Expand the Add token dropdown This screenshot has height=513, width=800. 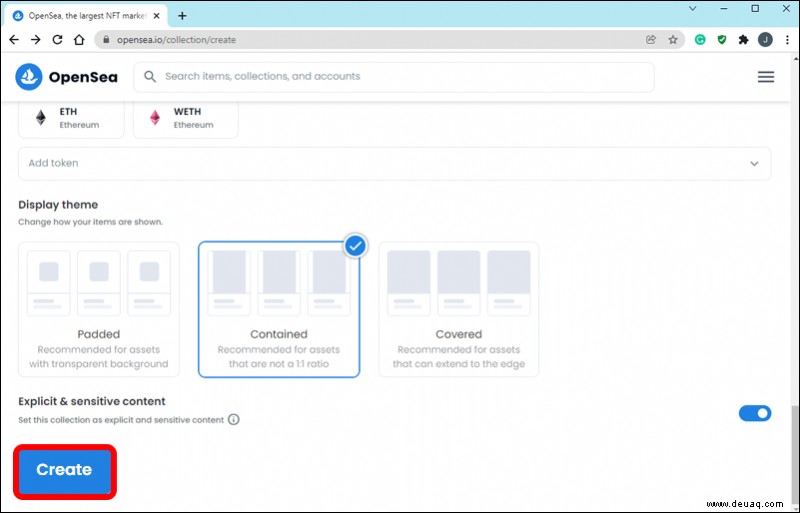394,163
